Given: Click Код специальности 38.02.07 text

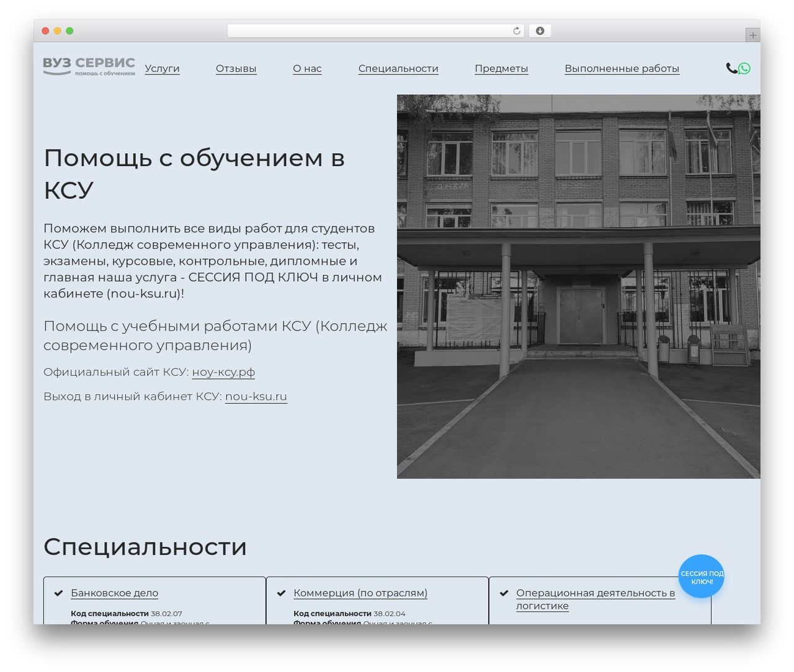Looking at the screenshot, I should click(127, 614).
